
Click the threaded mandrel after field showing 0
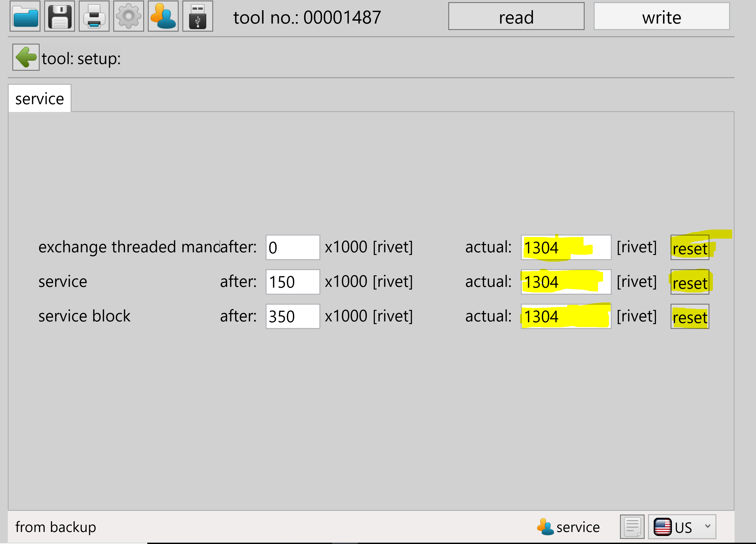pos(292,248)
